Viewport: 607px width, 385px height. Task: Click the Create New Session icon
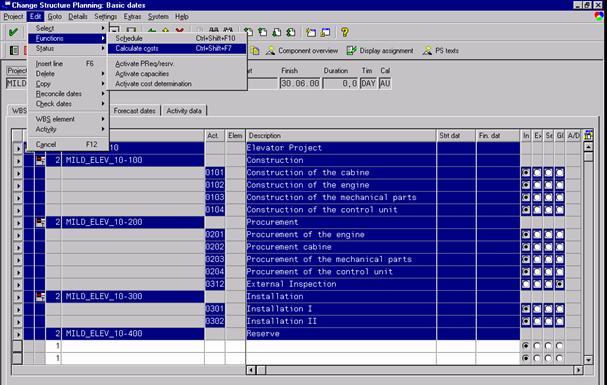311,33
